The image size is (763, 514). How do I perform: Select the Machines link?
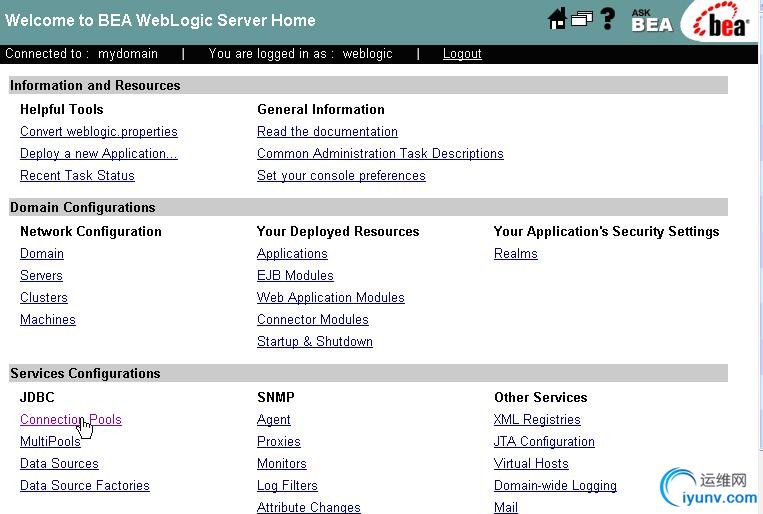point(48,319)
